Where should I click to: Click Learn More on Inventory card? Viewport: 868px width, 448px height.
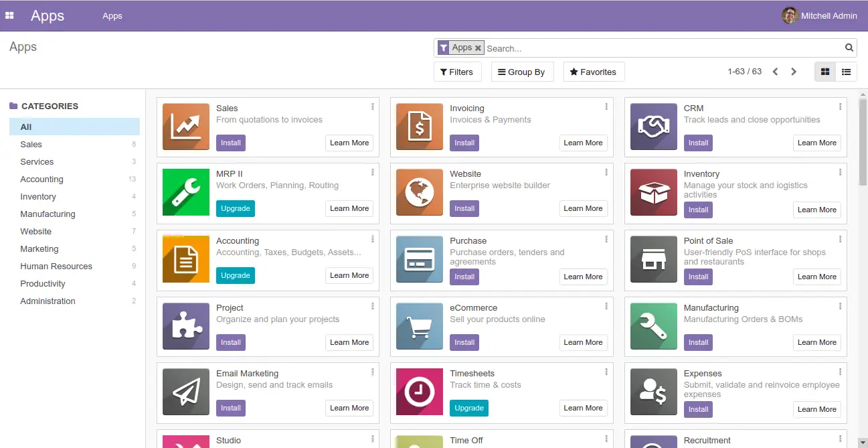[817, 210]
